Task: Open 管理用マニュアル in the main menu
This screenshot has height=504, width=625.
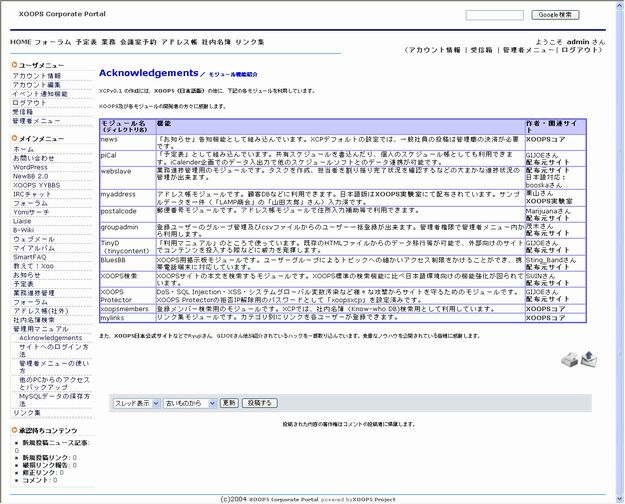Action: pyautogui.click(x=41, y=329)
